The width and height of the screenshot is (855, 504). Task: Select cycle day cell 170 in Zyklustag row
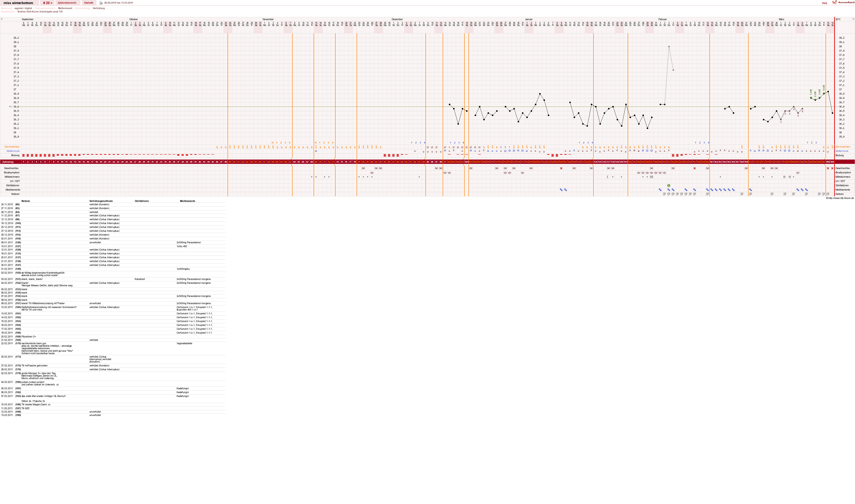tap(750, 162)
